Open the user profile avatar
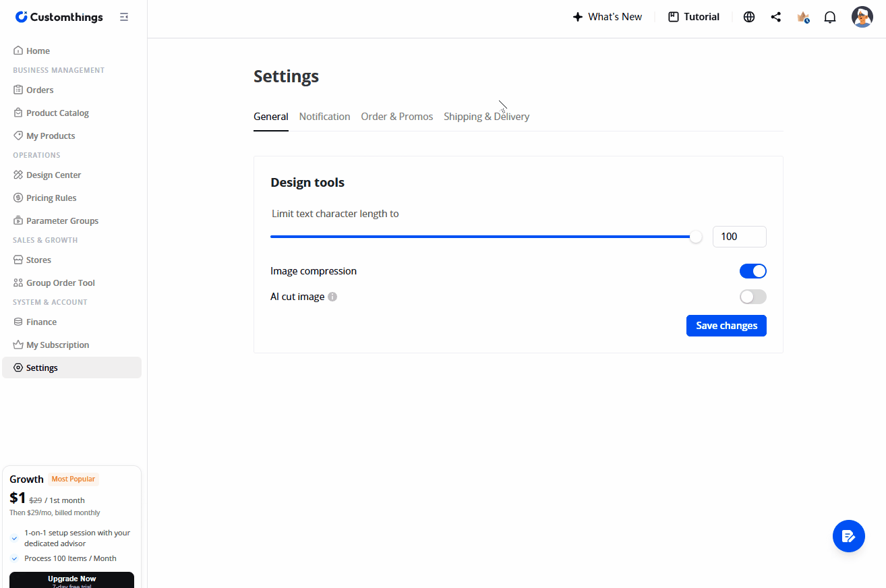 pyautogui.click(x=862, y=17)
